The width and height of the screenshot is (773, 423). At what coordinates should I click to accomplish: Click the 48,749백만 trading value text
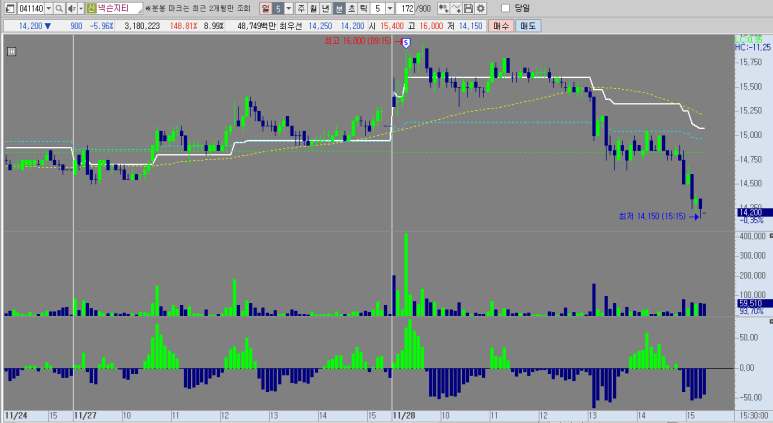coord(256,26)
